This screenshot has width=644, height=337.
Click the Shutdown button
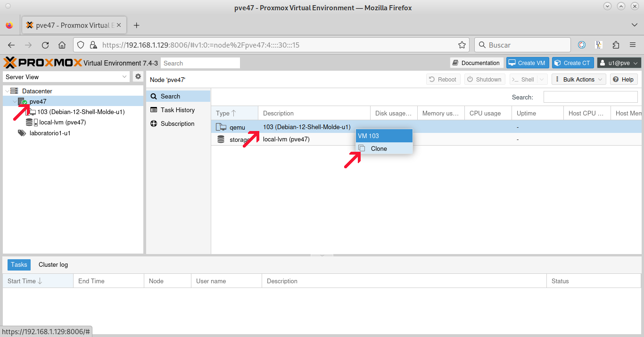point(485,80)
